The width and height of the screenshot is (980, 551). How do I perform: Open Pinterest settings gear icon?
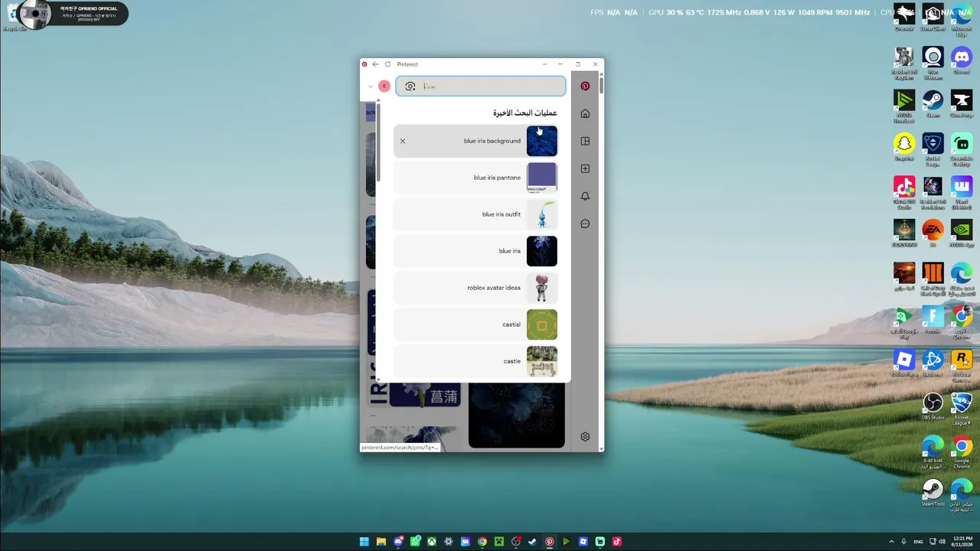pyautogui.click(x=585, y=437)
